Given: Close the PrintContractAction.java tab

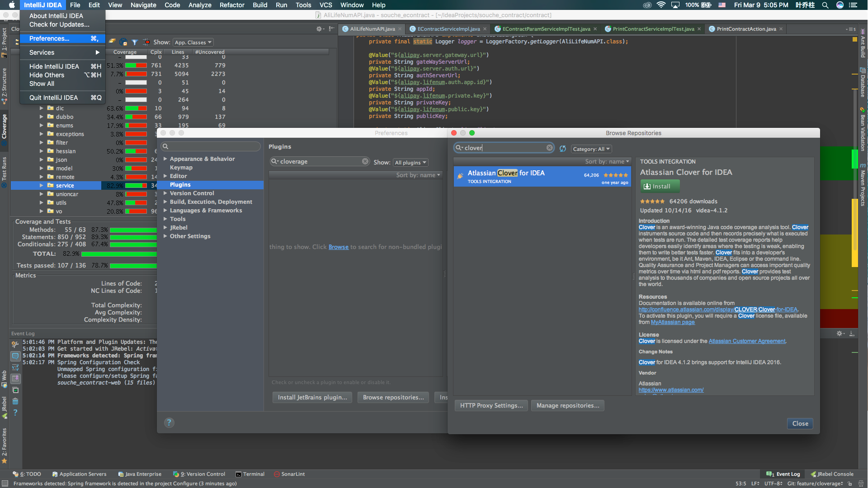Looking at the screenshot, I should click(x=781, y=29).
